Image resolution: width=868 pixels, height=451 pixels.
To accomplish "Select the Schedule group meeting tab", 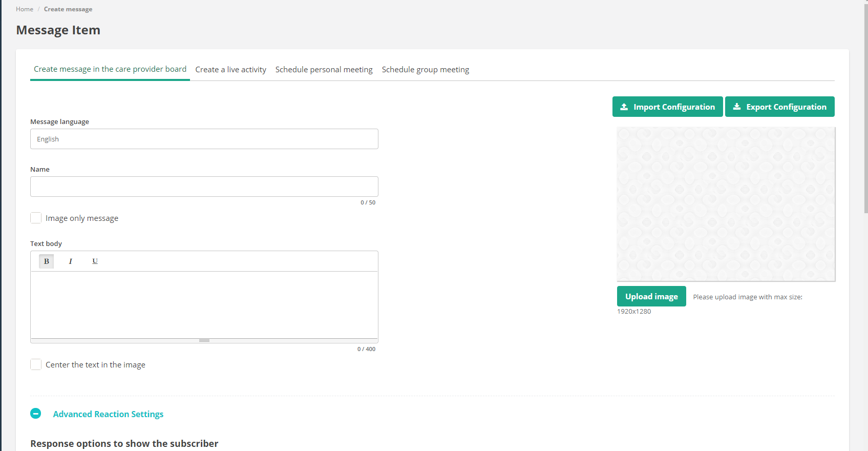I will [425, 70].
